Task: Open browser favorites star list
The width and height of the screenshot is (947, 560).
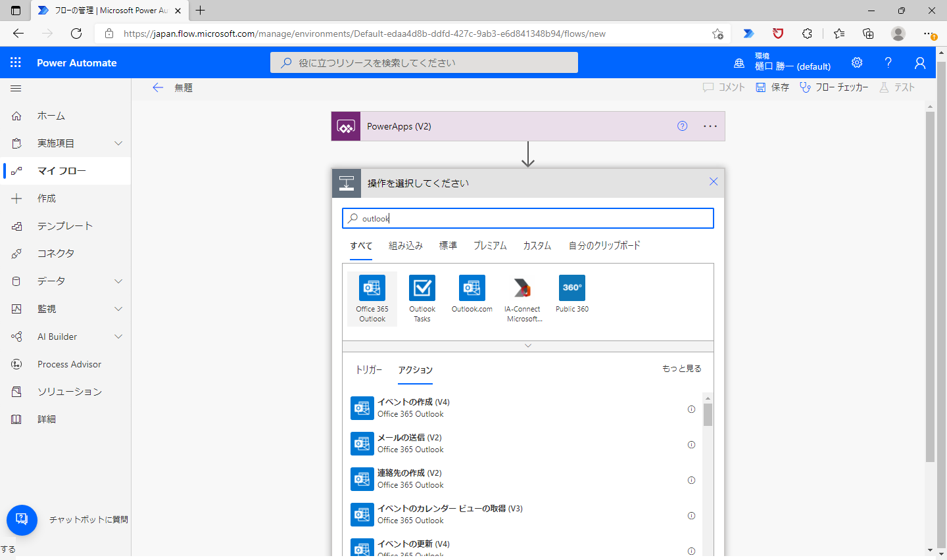Action: (x=839, y=34)
